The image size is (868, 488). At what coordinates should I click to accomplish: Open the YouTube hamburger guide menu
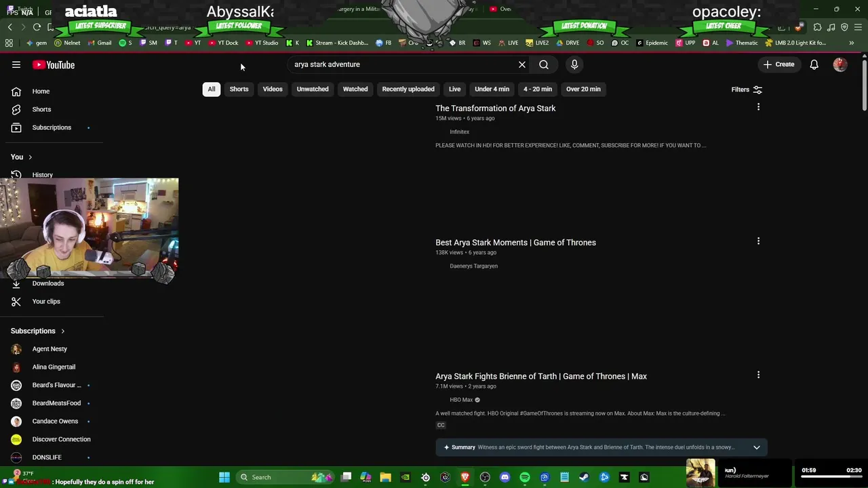pos(16,64)
